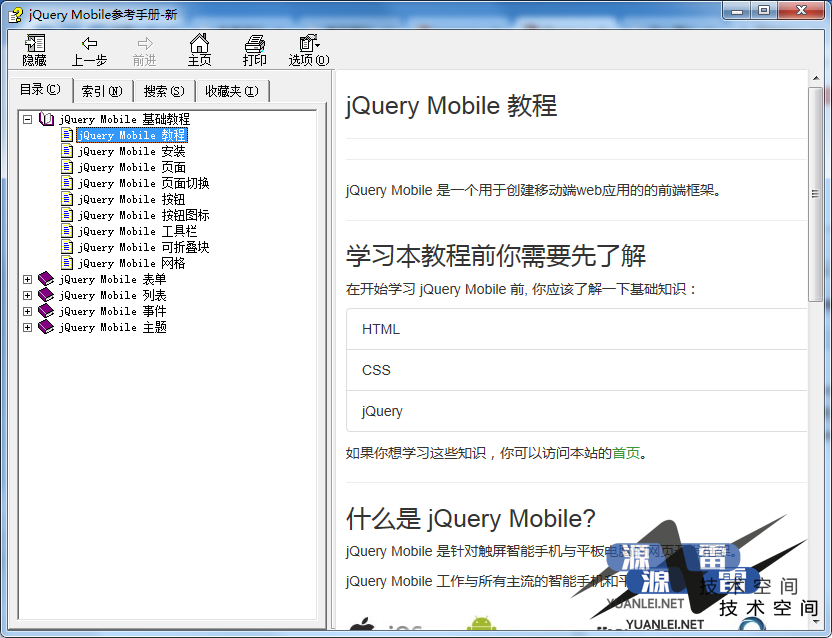Viewport: 832px width, 638px height.
Task: Switch to the 目录(C) tab
Action: 40,90
